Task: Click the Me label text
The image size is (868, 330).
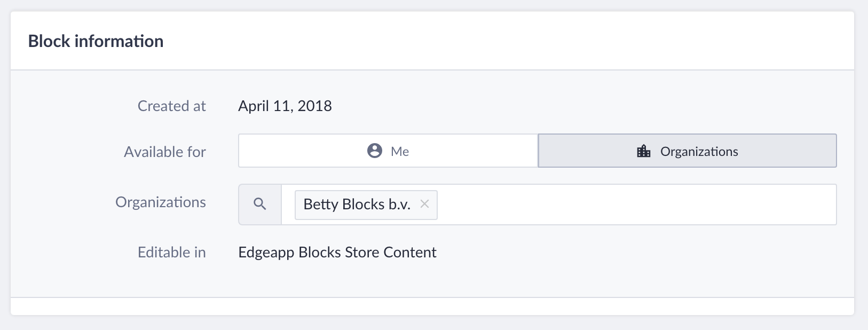Action: [400, 152]
